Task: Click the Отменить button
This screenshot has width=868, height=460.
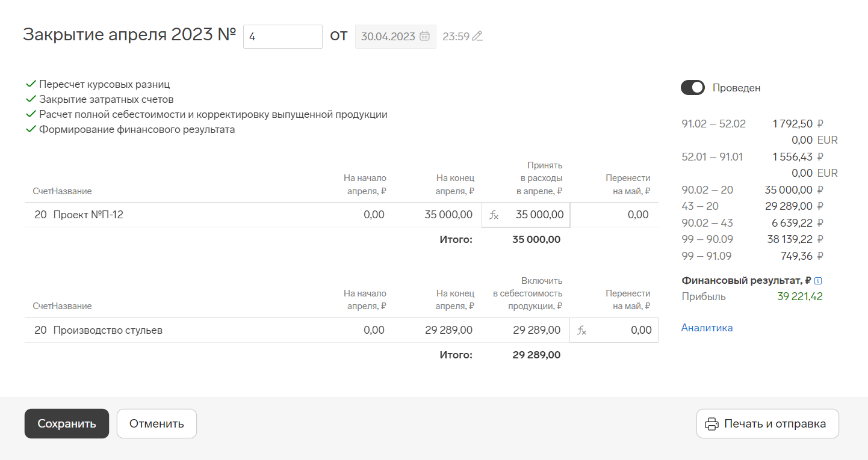Action: [157, 424]
